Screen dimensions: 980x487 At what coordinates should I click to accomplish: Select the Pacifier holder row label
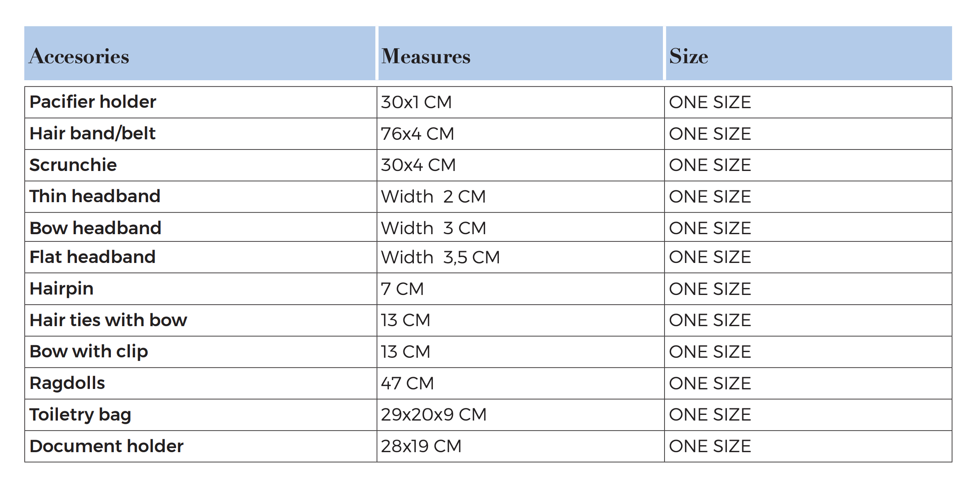pyautogui.click(x=93, y=102)
